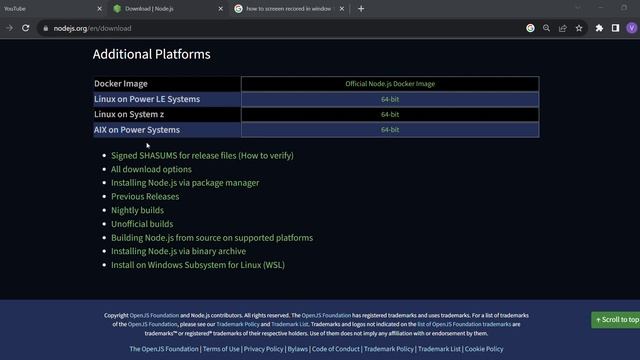Download 64-bit for AIX on Power Systems

click(x=390, y=130)
